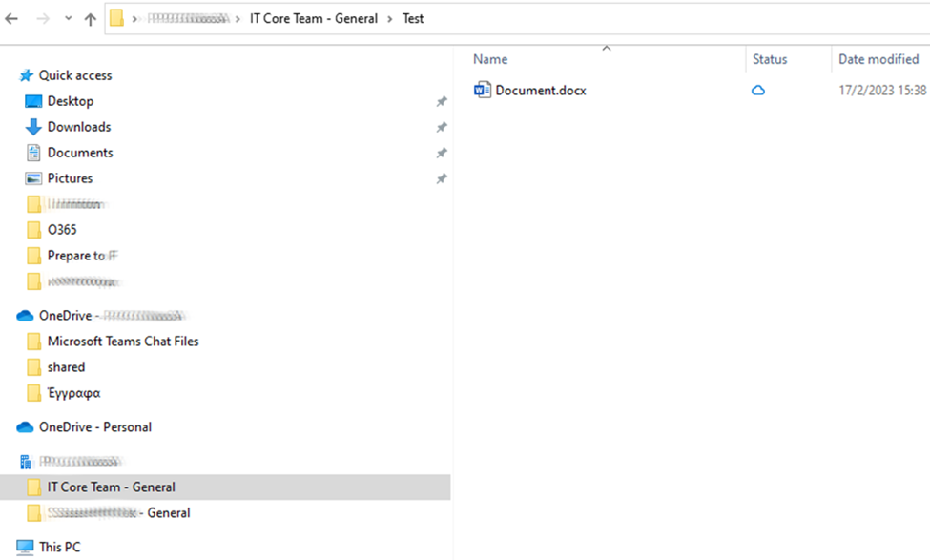930x560 pixels.
Task: Click the Up one level arrow
Action: coord(91,19)
